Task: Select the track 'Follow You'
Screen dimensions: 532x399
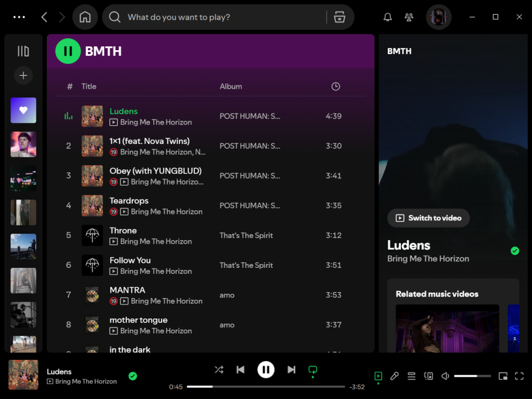Action: [x=130, y=261]
